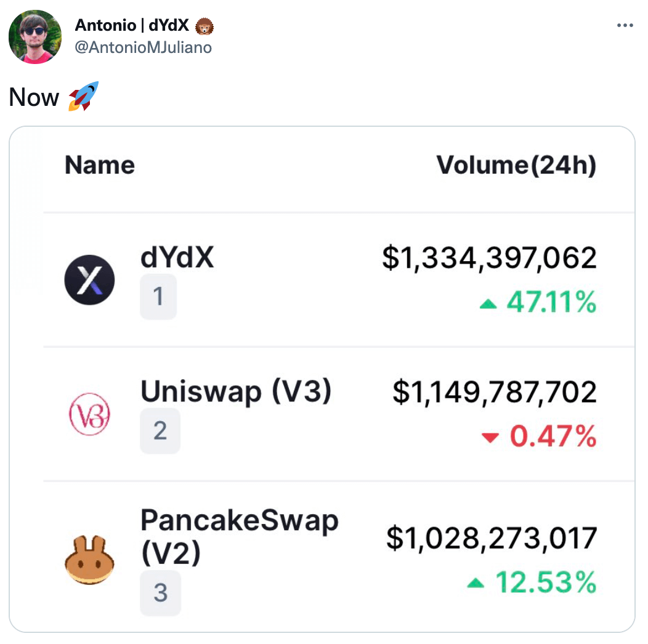648x644 pixels.
Task: Open the three-dot tweet options menu
Action: 625,25
